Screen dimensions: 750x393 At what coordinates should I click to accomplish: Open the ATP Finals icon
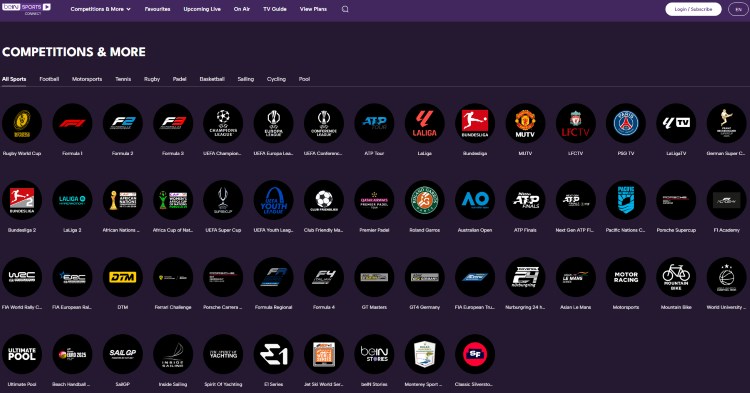(525, 200)
